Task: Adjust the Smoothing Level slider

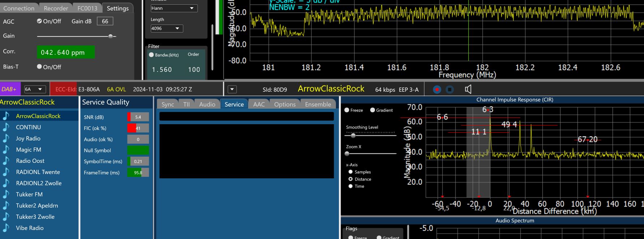Action: 353,135
